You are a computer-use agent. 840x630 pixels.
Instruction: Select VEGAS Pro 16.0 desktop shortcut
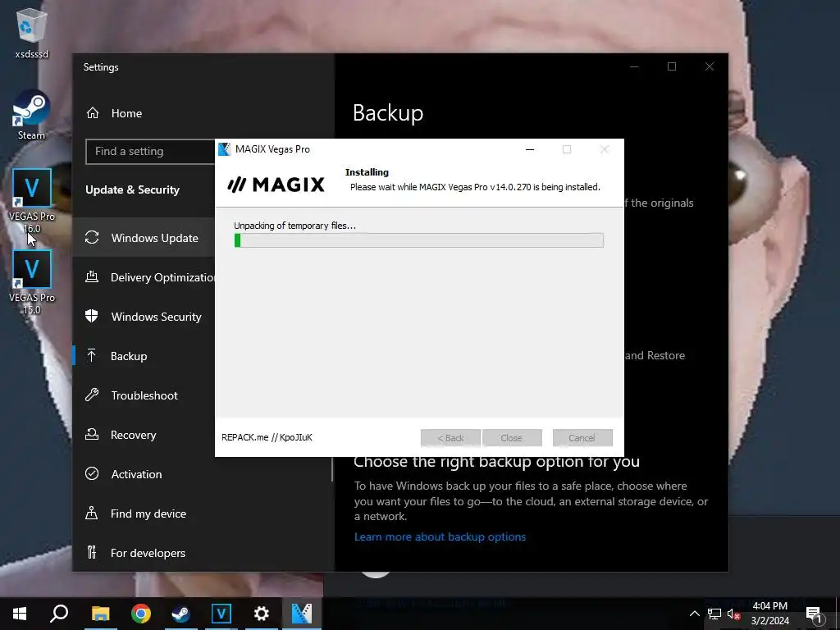pos(32,201)
